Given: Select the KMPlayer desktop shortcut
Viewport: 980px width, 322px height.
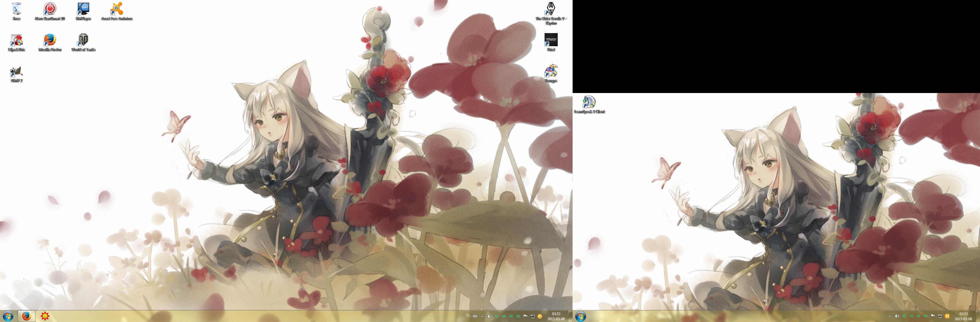Looking at the screenshot, I should (x=83, y=11).
